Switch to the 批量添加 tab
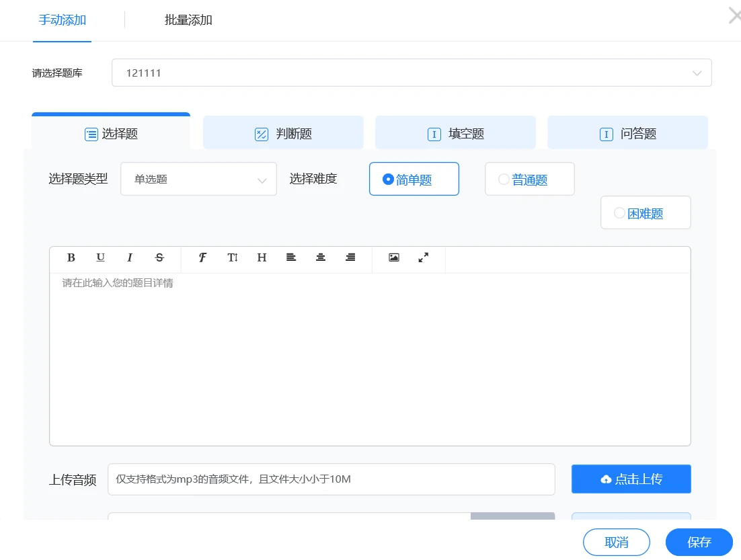Image resolution: width=741 pixels, height=560 pixels. [188, 20]
